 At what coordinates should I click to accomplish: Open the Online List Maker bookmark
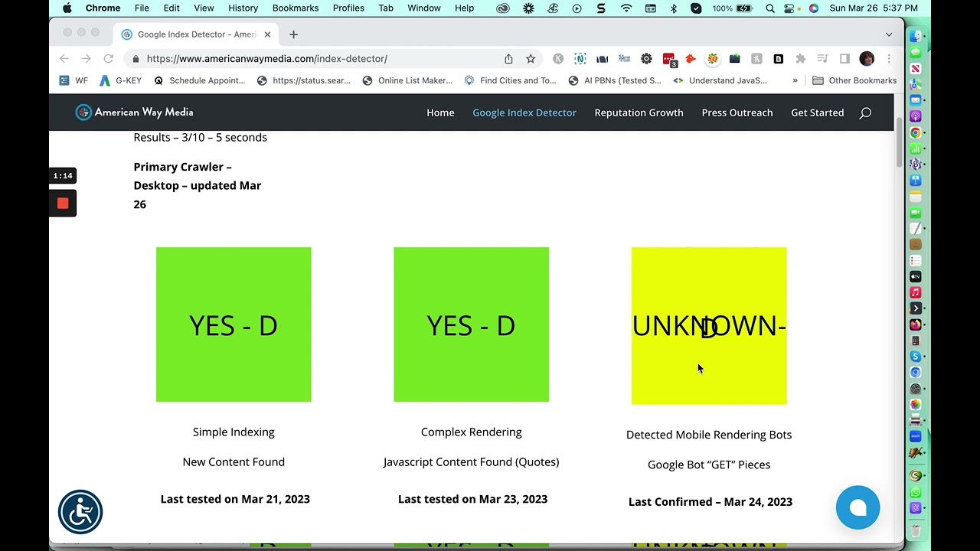(x=407, y=80)
